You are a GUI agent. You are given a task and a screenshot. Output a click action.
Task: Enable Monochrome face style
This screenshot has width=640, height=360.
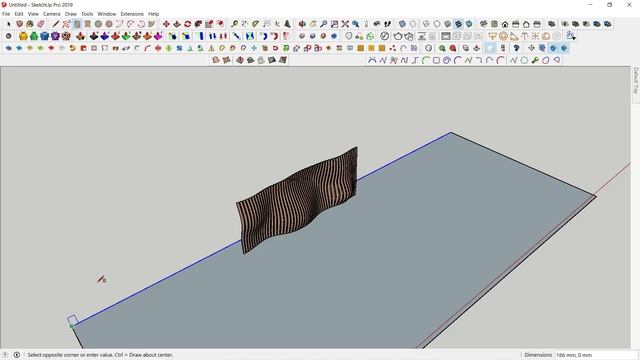469,24
